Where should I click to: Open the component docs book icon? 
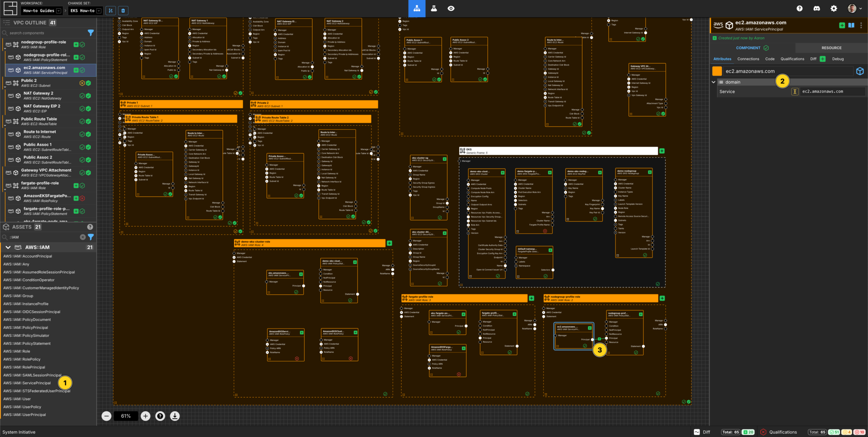coord(851,26)
